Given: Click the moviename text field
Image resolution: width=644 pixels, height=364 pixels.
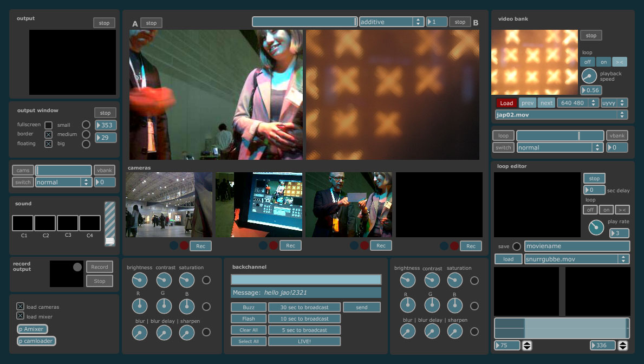Looking at the screenshot, I should point(576,246).
